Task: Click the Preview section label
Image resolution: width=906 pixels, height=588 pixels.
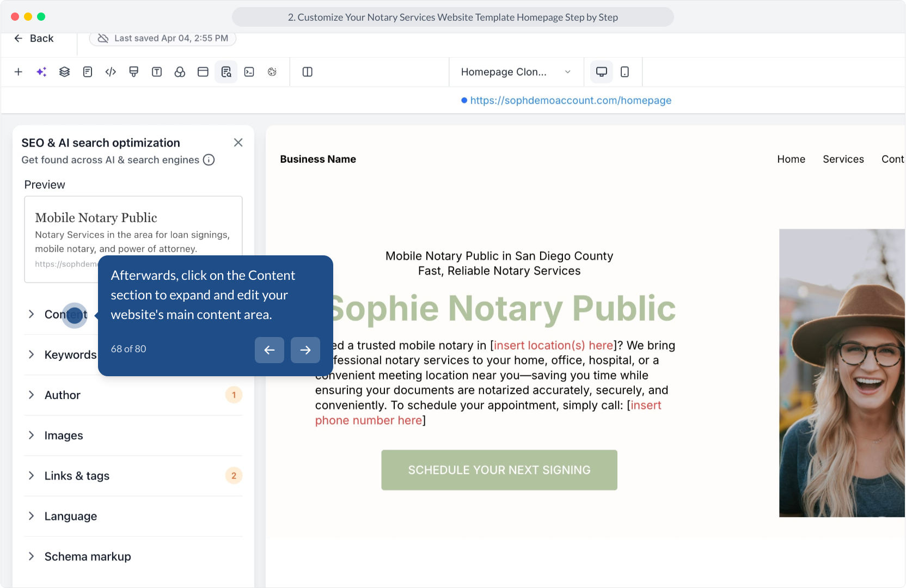Action: pyautogui.click(x=45, y=185)
